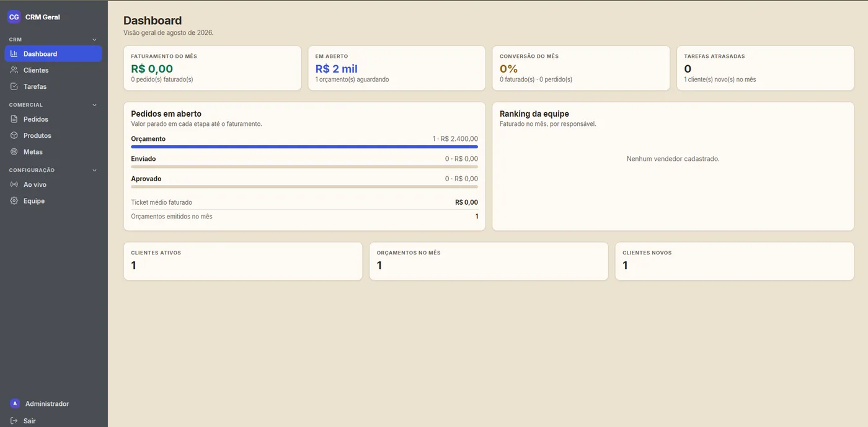Click the Metas target icon
The width and height of the screenshot is (868, 427).
pos(14,151)
